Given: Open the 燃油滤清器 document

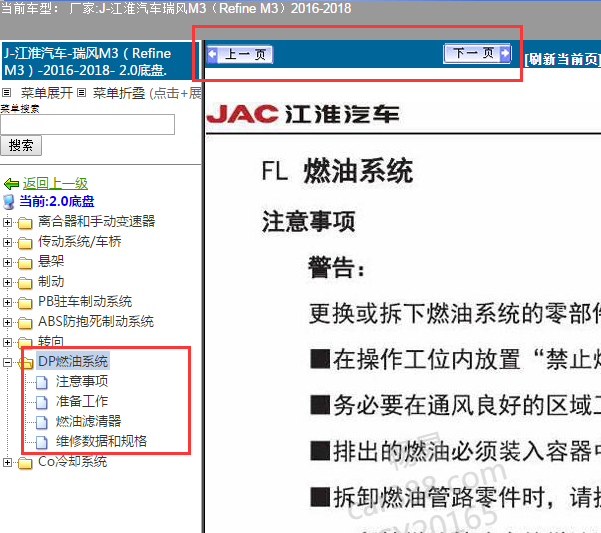Looking at the screenshot, I should point(88,421).
